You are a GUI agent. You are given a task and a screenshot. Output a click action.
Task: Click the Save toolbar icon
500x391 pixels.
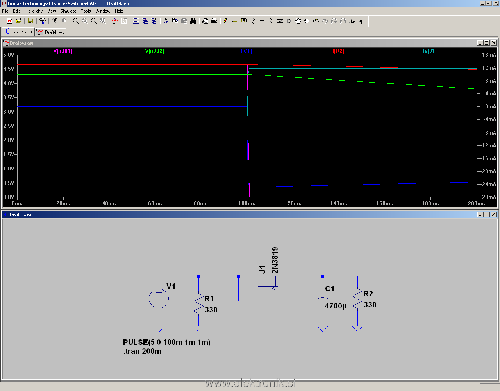tap(30, 21)
